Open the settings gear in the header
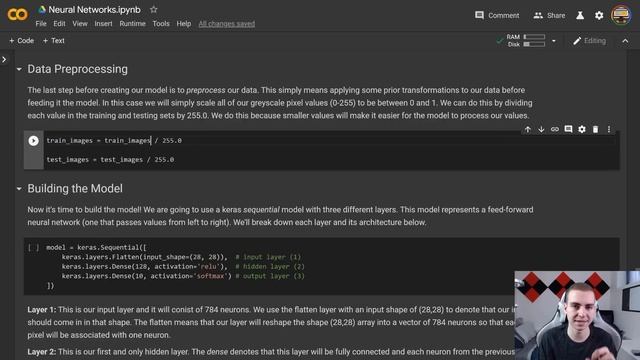This screenshot has width=640, height=360. pos(599,16)
